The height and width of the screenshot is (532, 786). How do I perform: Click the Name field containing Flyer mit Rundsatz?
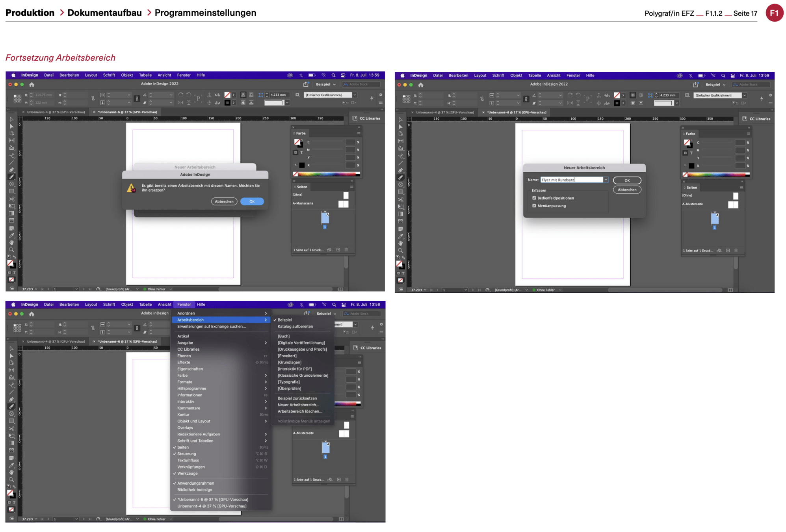click(571, 180)
